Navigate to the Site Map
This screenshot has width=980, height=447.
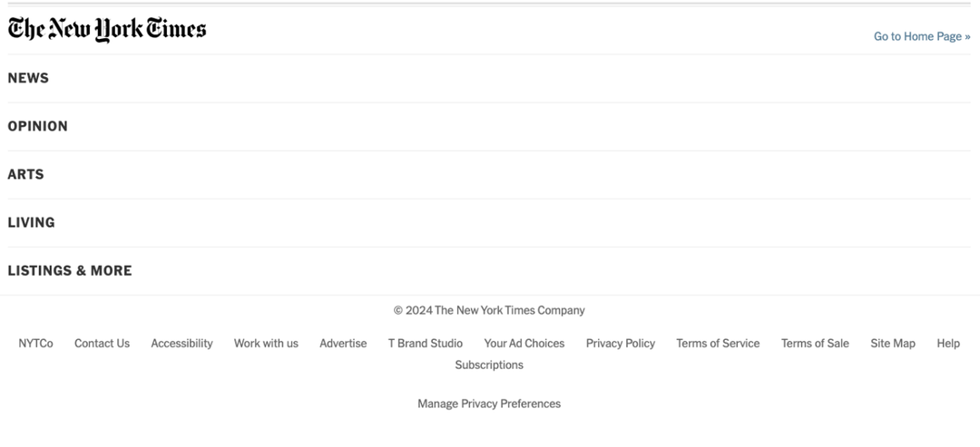coord(893,344)
